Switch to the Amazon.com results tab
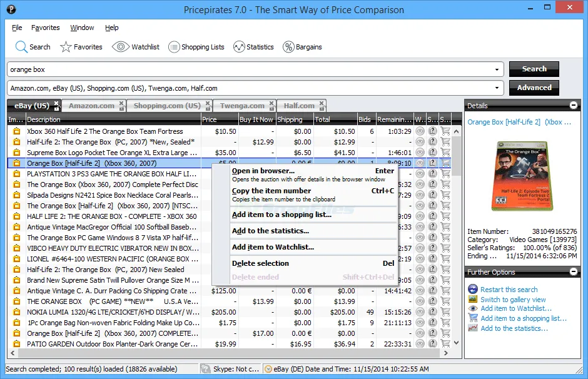The image size is (588, 379). pyautogui.click(x=91, y=106)
